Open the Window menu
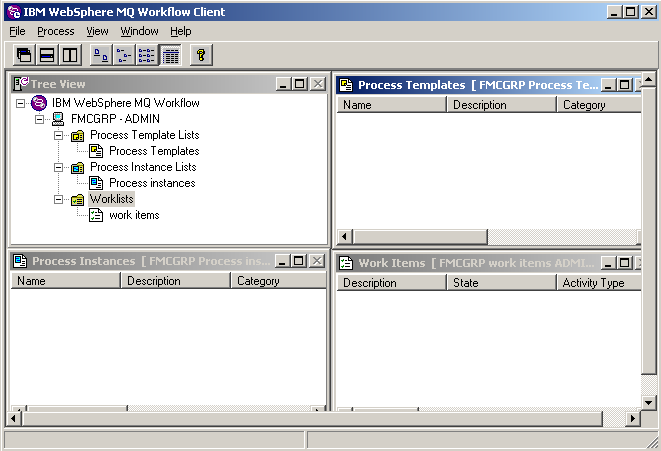 point(140,31)
